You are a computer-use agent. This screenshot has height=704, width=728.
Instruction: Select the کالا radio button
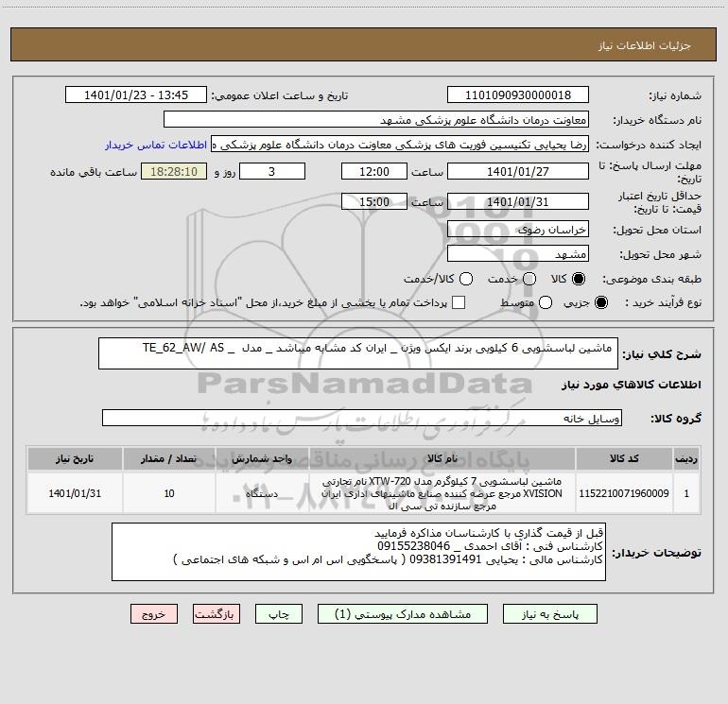579,279
